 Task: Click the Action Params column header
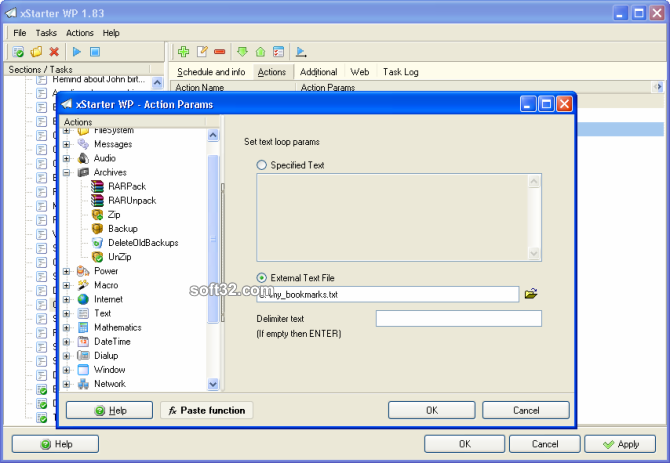[x=473, y=87]
